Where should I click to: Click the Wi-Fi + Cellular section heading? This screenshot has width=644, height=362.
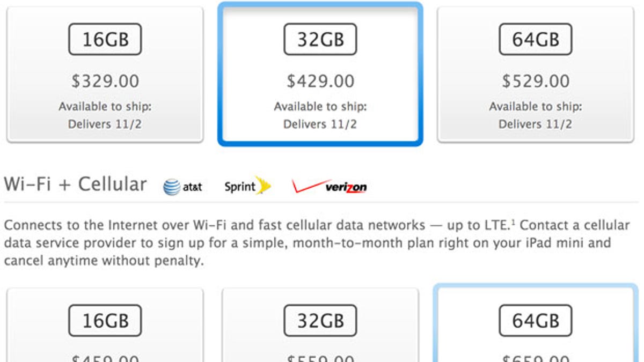point(75,184)
